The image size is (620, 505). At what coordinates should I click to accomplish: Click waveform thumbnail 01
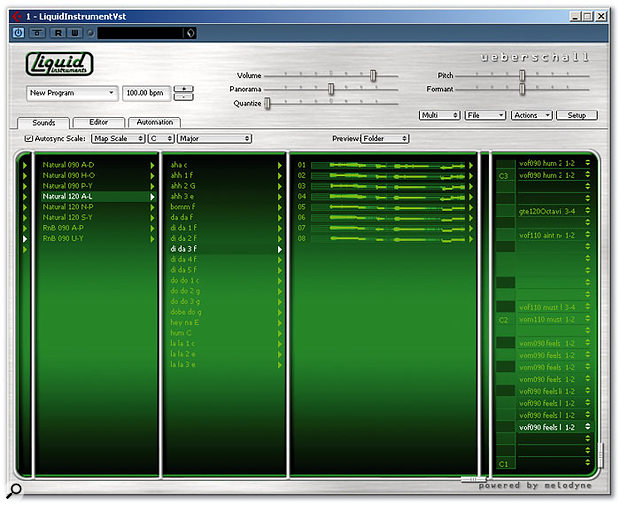click(388, 165)
